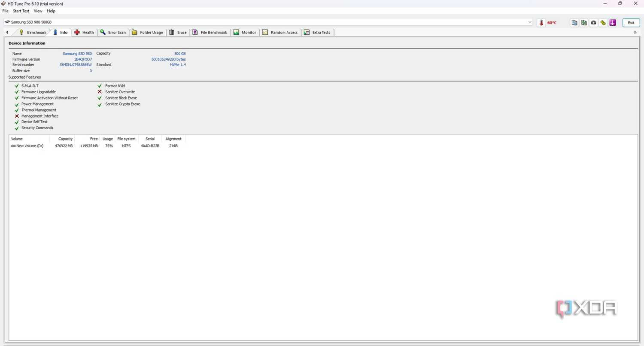The height and width of the screenshot is (346, 644).
Task: Click the green copy screenshot toolbar icon
Action: (584, 22)
